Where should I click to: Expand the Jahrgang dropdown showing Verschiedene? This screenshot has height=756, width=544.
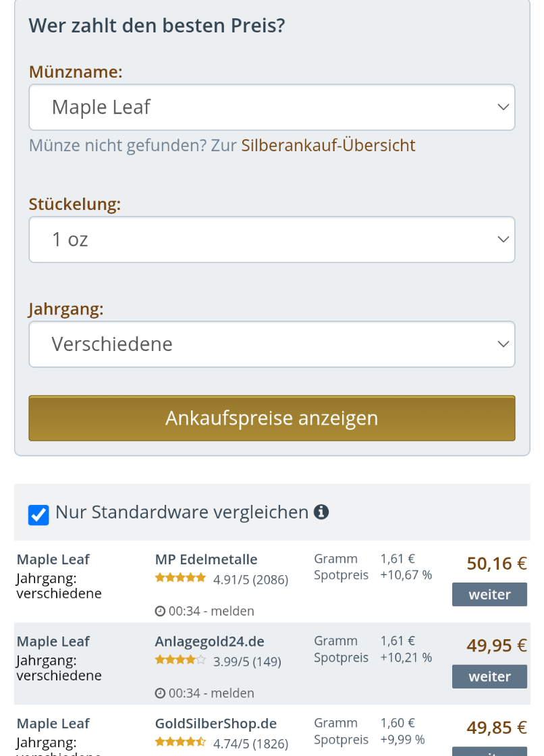[271, 344]
